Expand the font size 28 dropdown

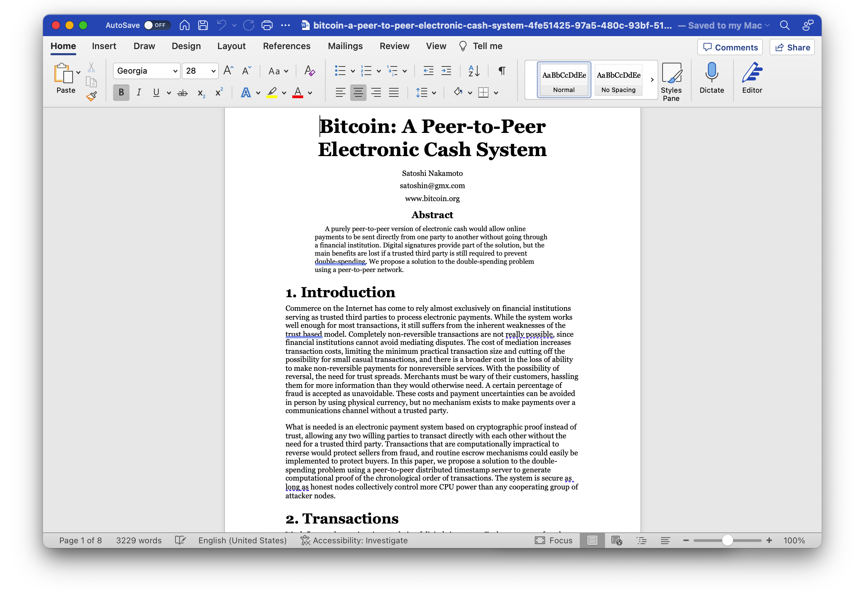click(x=213, y=71)
